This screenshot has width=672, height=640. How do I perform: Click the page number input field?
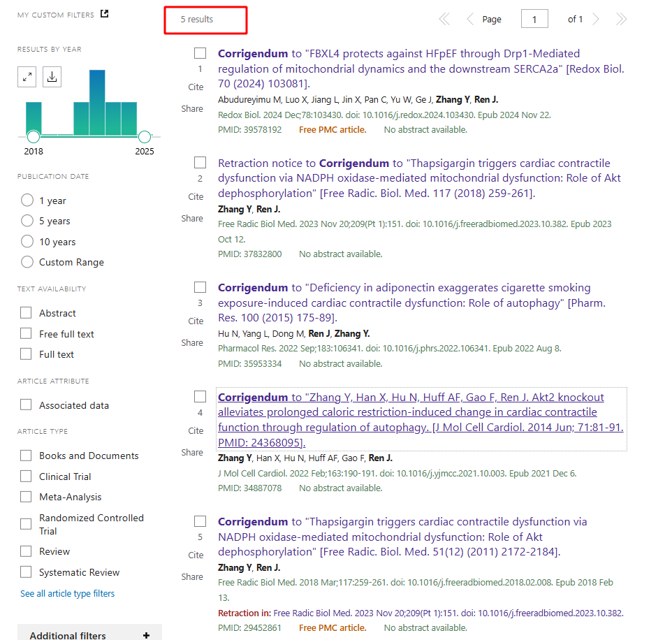click(x=534, y=19)
